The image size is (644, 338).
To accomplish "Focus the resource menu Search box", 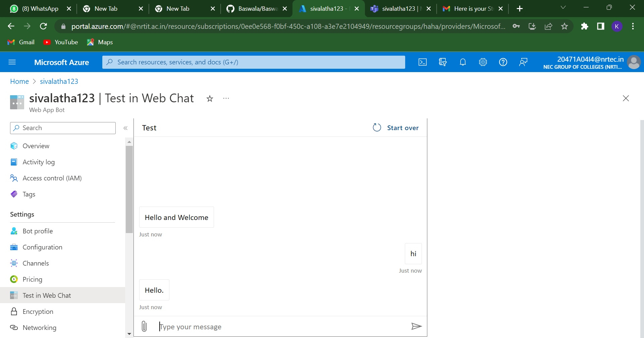I will point(63,128).
